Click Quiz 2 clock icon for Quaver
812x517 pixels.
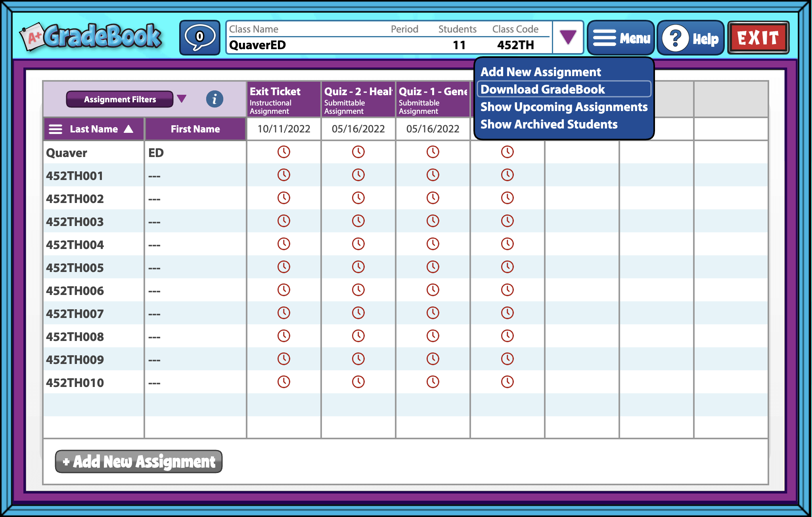[x=358, y=152]
